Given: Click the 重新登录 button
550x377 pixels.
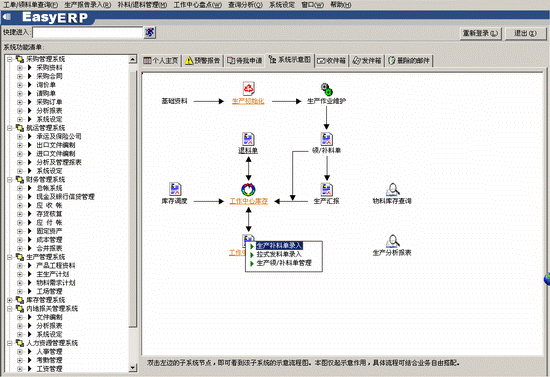Looking at the screenshot, I should [x=480, y=33].
